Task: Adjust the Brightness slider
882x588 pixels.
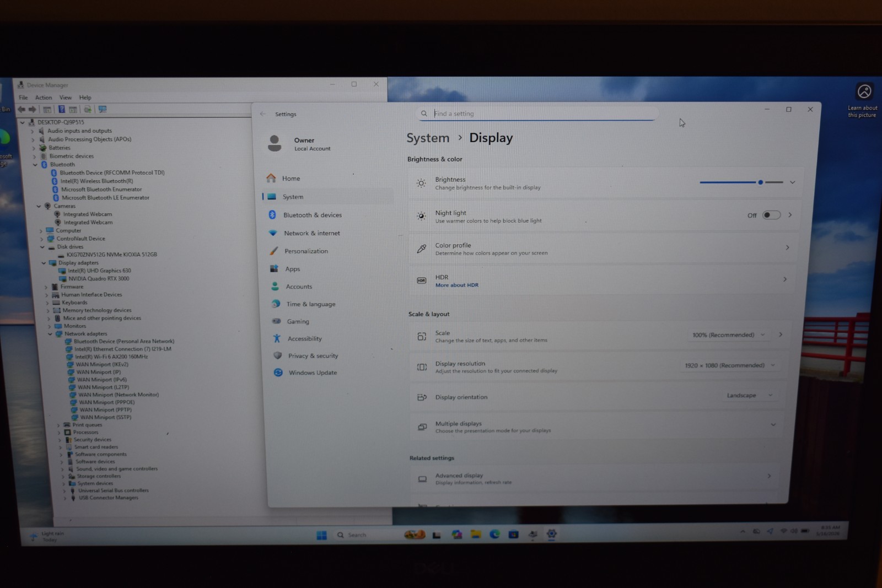Action: click(x=741, y=182)
